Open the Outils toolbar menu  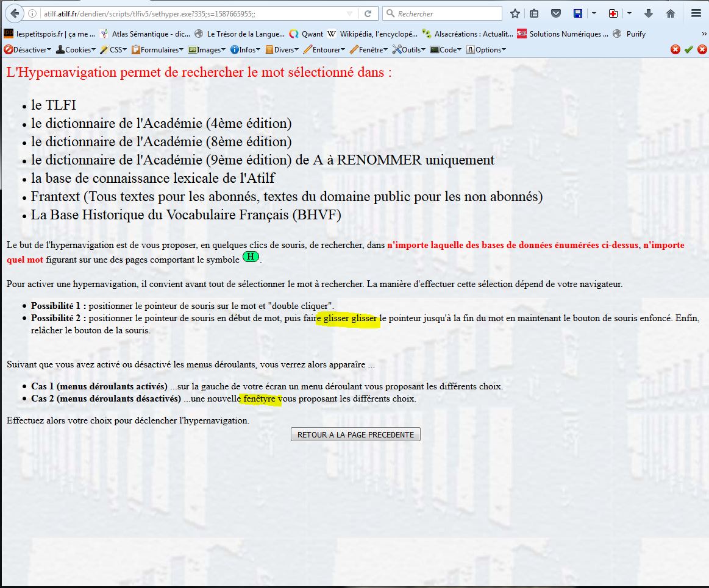[x=409, y=50]
